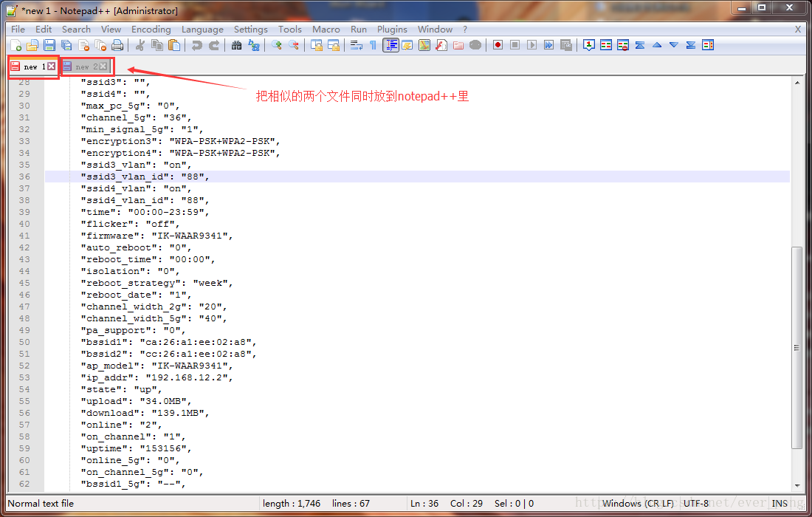This screenshot has width=812, height=517.
Task: Set file as first to compare
Action: pos(589,45)
